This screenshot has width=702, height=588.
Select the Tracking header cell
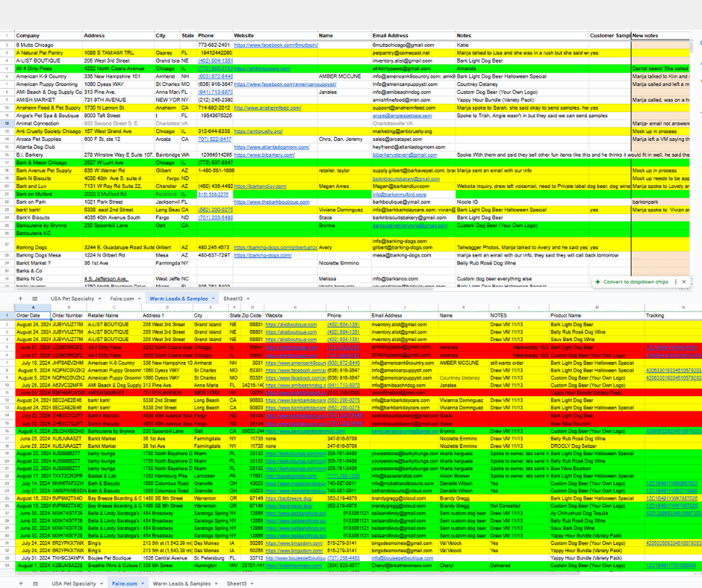click(x=674, y=316)
